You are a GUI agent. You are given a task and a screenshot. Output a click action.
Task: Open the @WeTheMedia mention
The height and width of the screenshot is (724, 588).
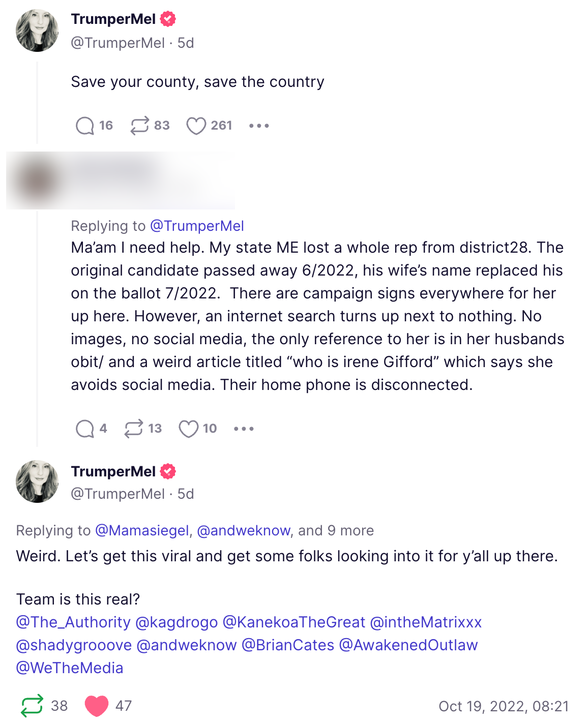[70, 668]
